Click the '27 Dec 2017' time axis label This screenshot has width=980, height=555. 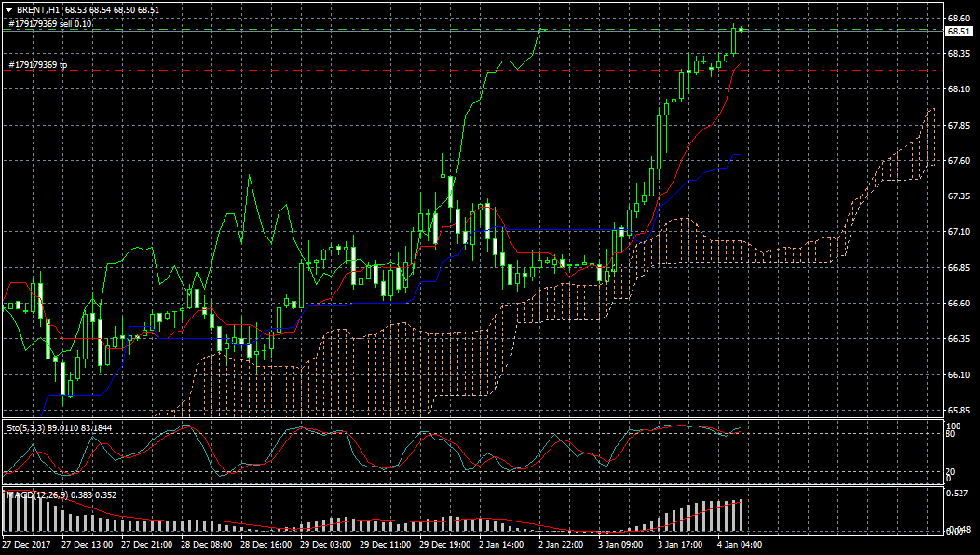coord(27,545)
